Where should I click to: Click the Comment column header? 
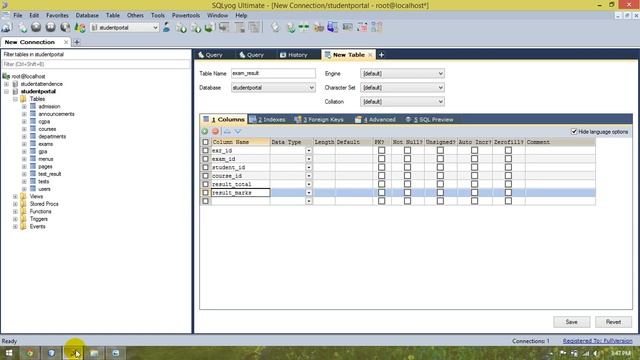[x=560, y=142]
